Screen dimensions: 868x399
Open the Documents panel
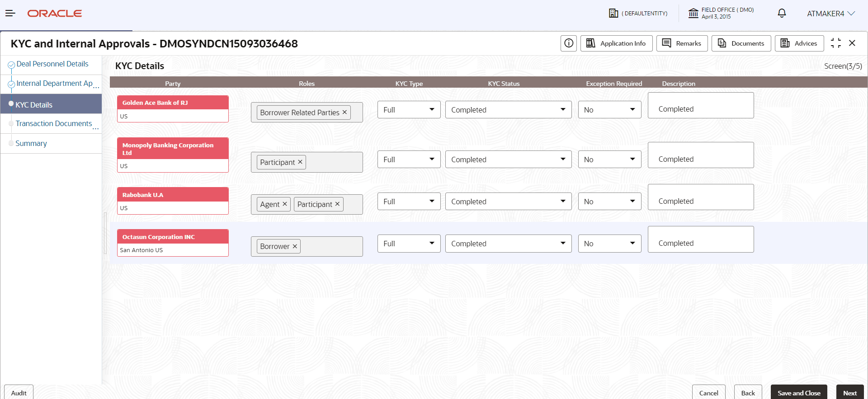point(741,43)
